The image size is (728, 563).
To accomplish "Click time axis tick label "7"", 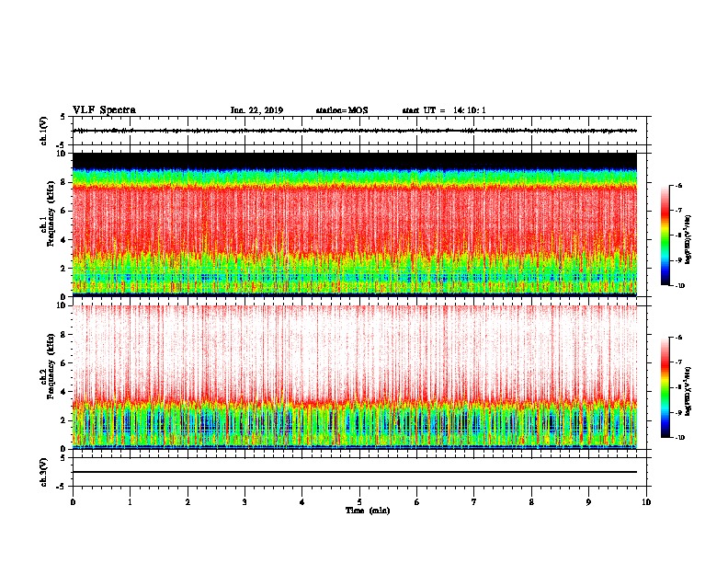I will (x=474, y=502).
